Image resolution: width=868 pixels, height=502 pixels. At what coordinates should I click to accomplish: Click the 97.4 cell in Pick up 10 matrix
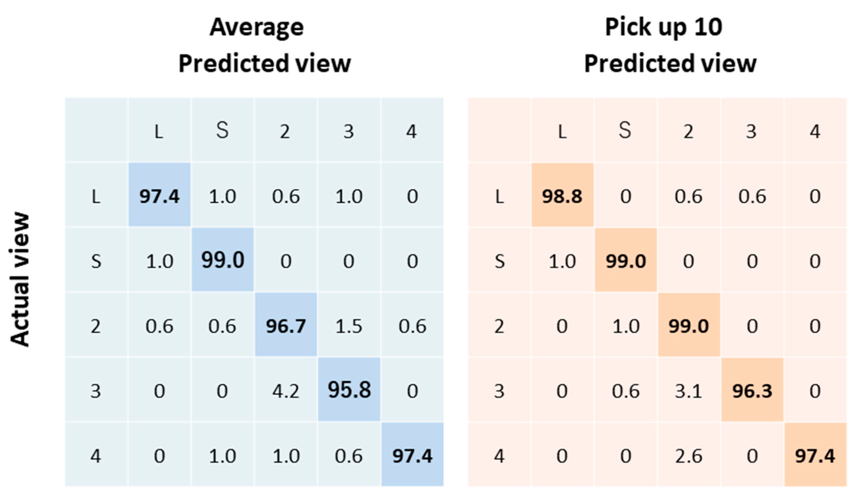(x=815, y=456)
